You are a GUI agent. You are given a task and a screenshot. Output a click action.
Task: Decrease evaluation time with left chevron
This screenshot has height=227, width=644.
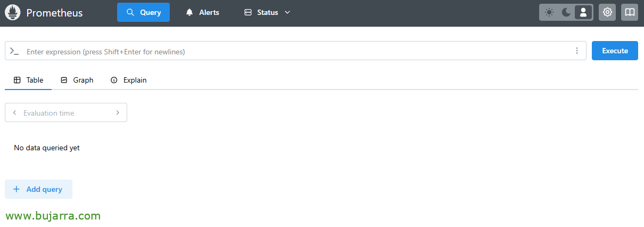tap(14, 112)
